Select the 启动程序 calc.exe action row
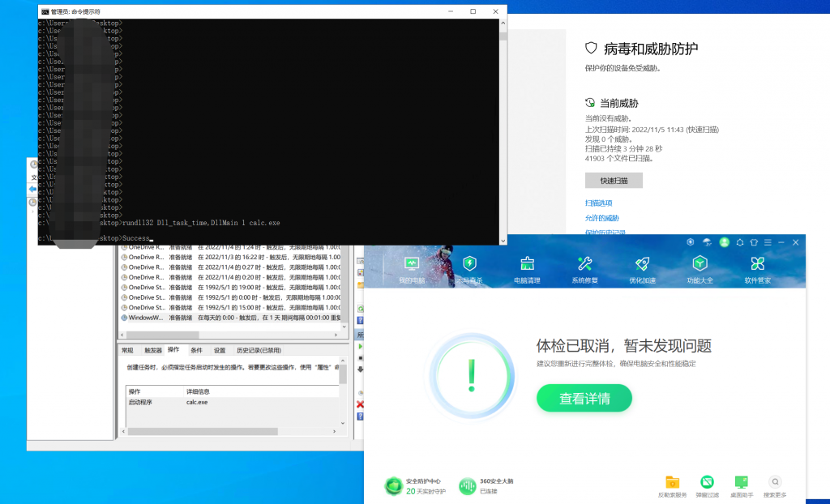The height and width of the screenshot is (504, 830). [x=233, y=403]
